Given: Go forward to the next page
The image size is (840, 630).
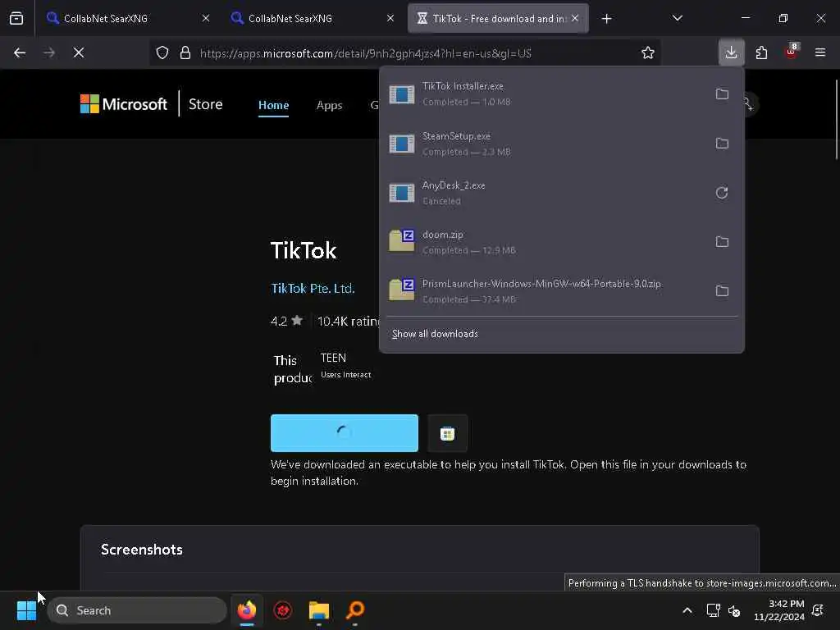Looking at the screenshot, I should [49, 52].
